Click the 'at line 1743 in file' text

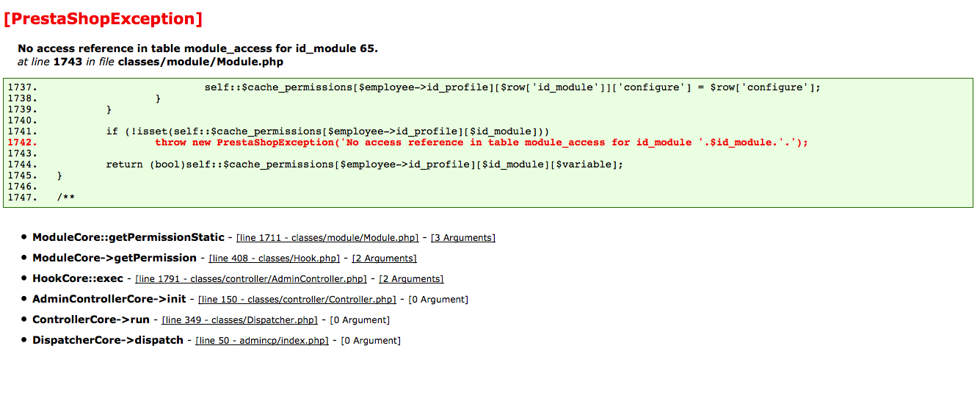150,62
